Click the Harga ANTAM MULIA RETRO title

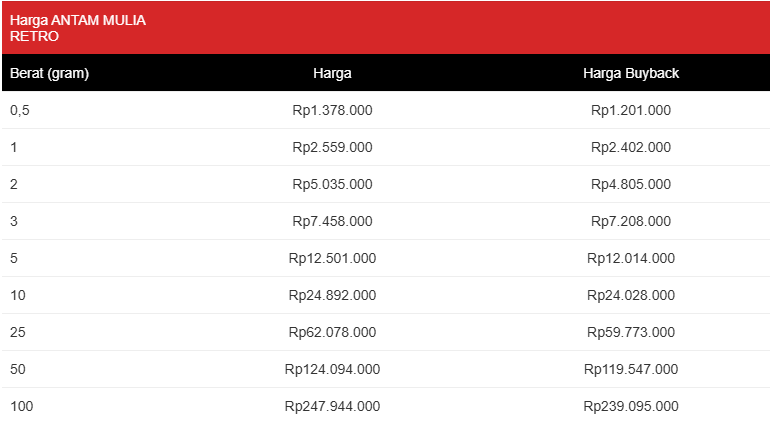tap(78, 28)
